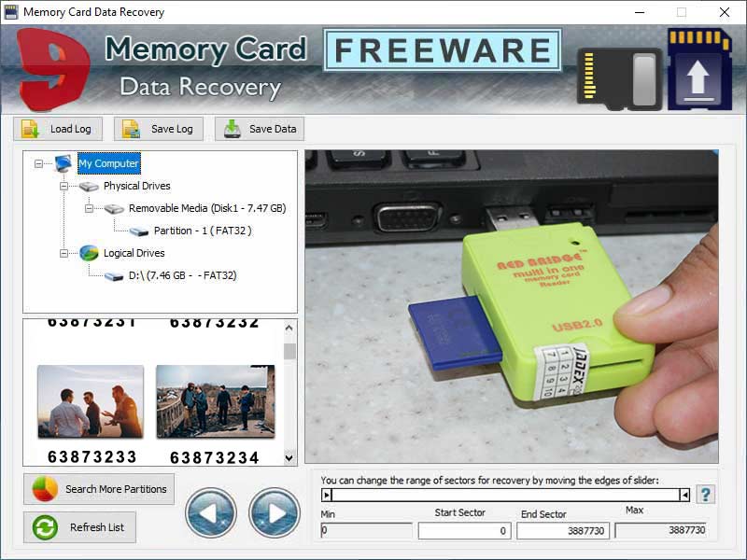The height and width of the screenshot is (560, 747).
Task: Click the left navigation arrow button
Action: click(x=212, y=514)
